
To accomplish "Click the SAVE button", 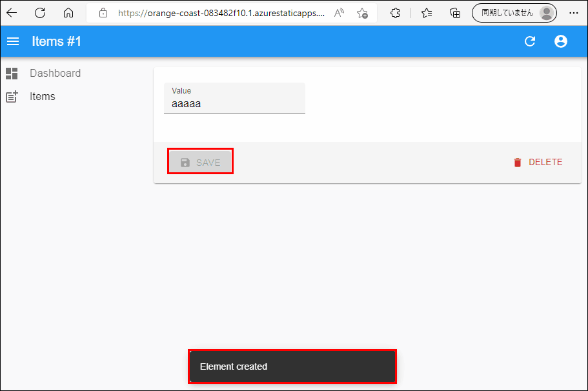I will (x=200, y=162).
